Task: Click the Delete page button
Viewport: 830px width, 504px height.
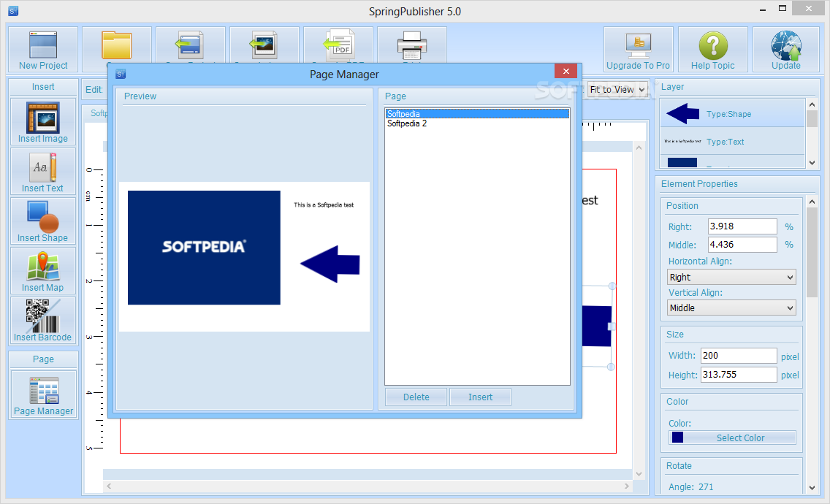Action: click(416, 397)
